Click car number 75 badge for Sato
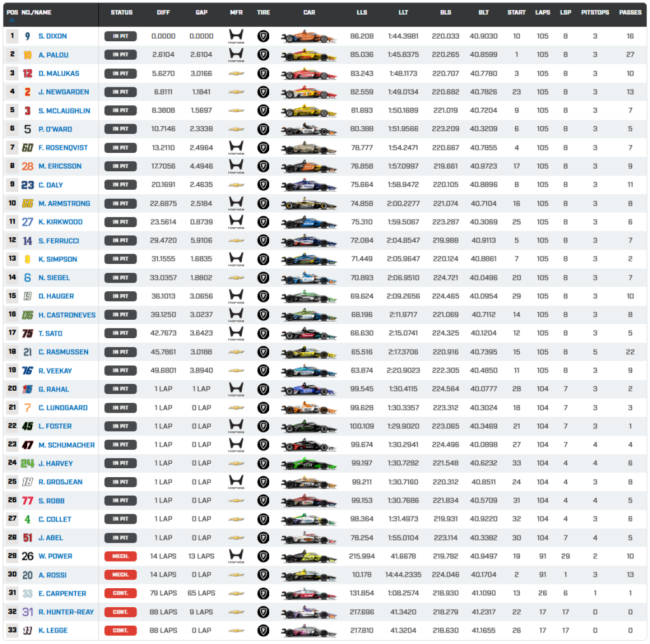The height and width of the screenshot is (644, 650). pos(27,334)
